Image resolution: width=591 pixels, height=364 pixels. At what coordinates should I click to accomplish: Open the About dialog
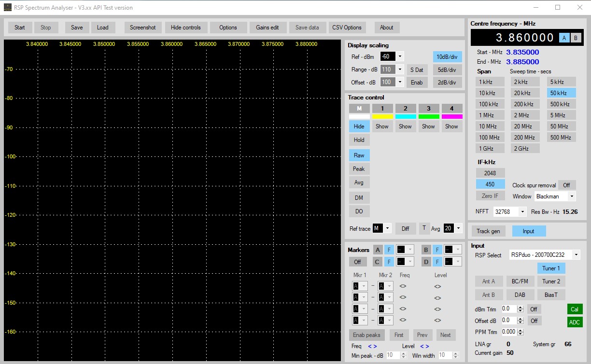tap(386, 28)
